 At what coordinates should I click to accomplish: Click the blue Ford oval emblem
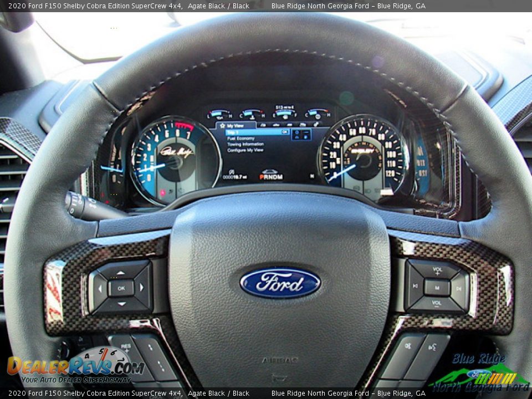click(x=280, y=283)
